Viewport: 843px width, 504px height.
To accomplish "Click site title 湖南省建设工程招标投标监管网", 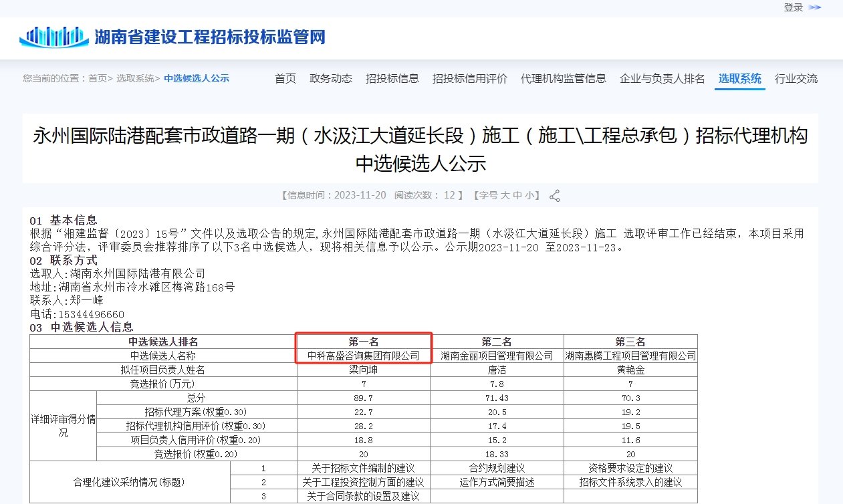I will point(210,37).
